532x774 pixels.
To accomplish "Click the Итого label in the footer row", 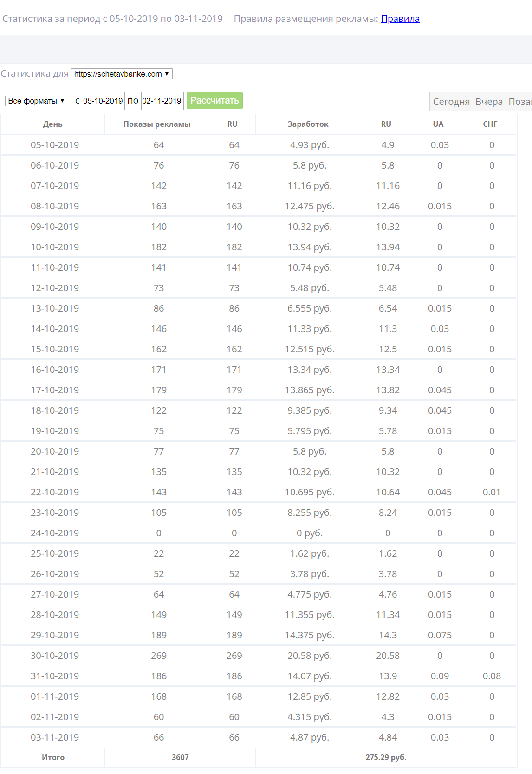I will [53, 757].
